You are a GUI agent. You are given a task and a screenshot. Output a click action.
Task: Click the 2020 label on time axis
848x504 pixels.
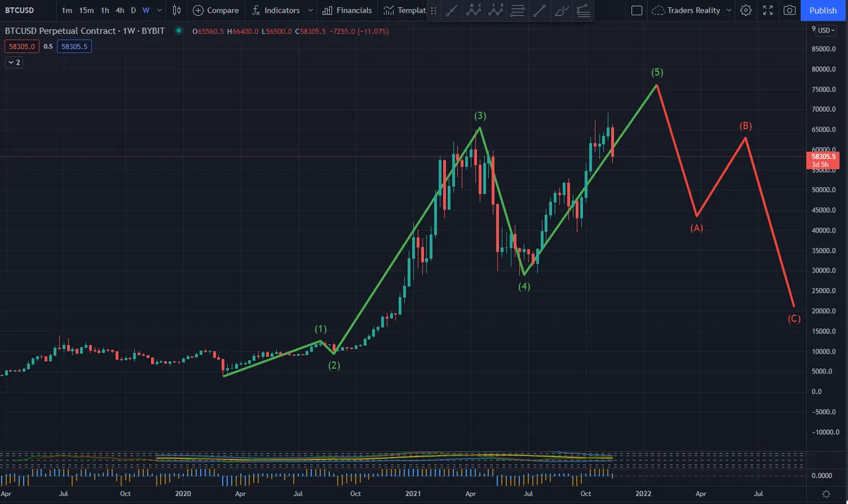(183, 494)
